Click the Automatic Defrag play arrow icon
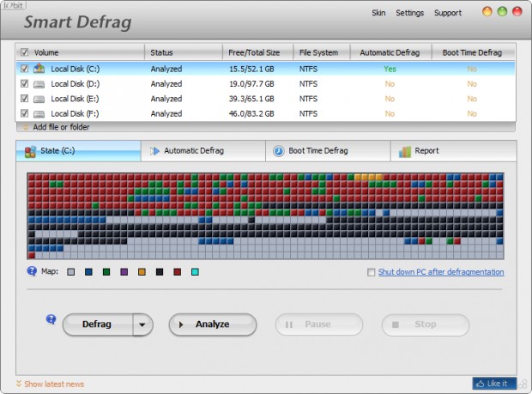Screen dimensions: 532x394 pyautogui.click(x=154, y=151)
